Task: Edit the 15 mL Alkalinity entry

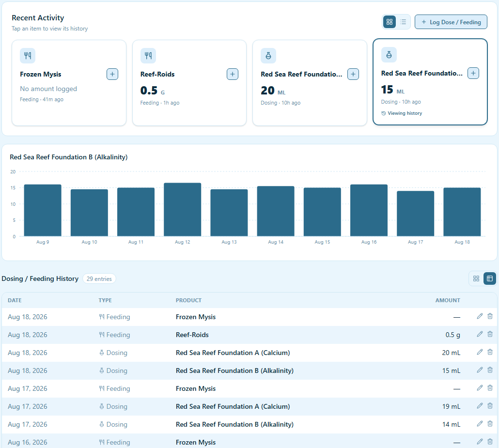Action: tap(480, 370)
